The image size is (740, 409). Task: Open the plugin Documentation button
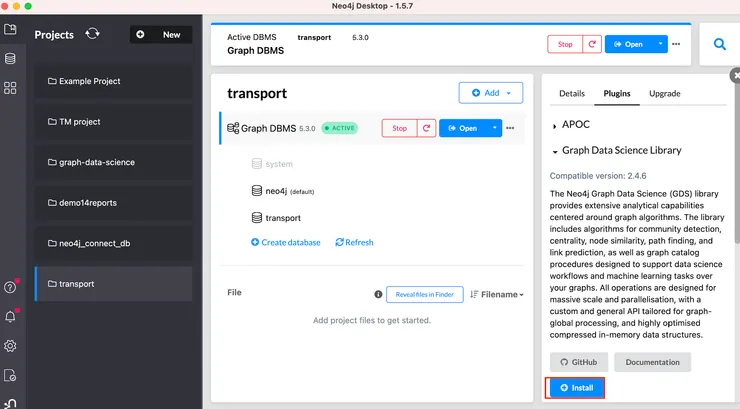[x=653, y=362]
